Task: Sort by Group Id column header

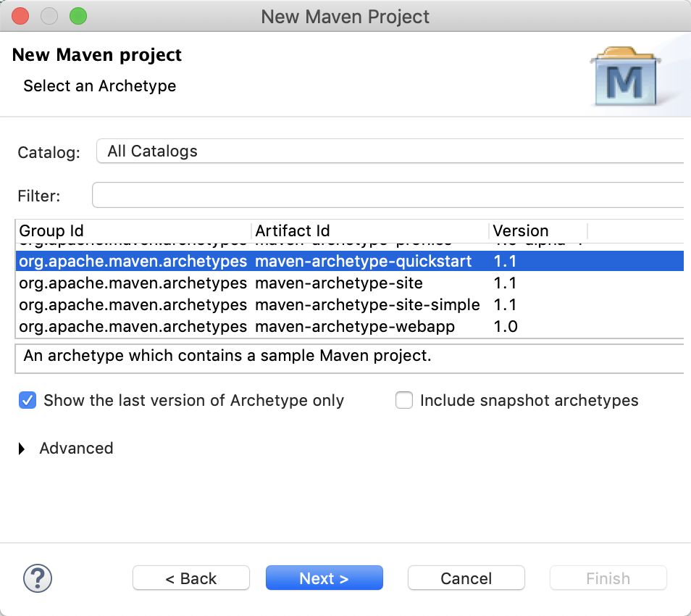Action: tap(133, 230)
